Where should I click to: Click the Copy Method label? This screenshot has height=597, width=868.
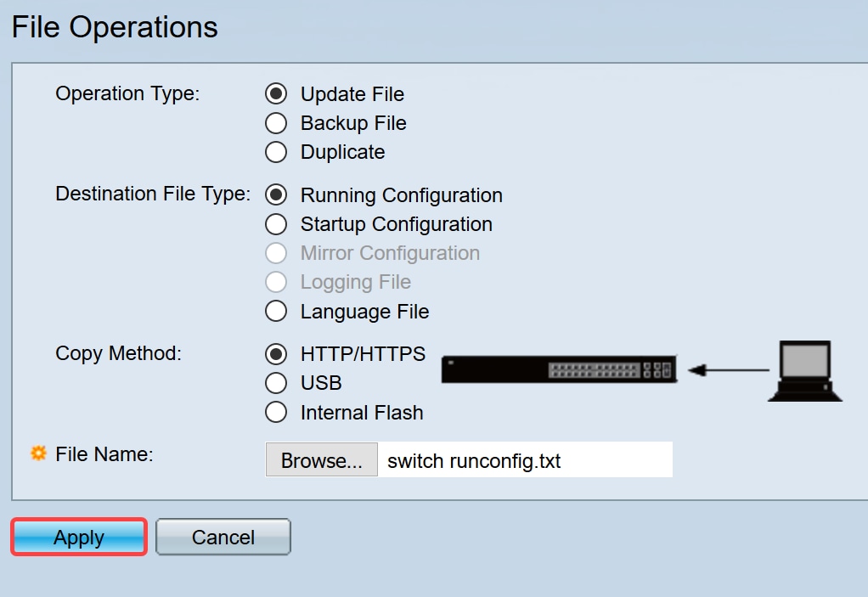pos(118,353)
